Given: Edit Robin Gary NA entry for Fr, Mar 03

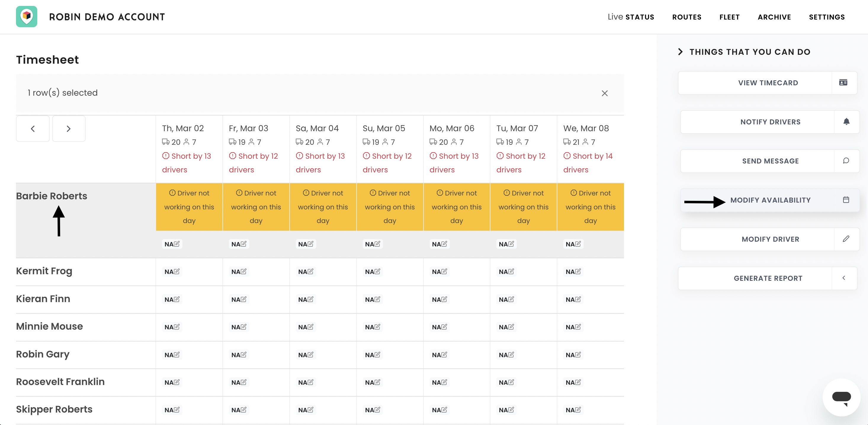Looking at the screenshot, I should tap(239, 355).
